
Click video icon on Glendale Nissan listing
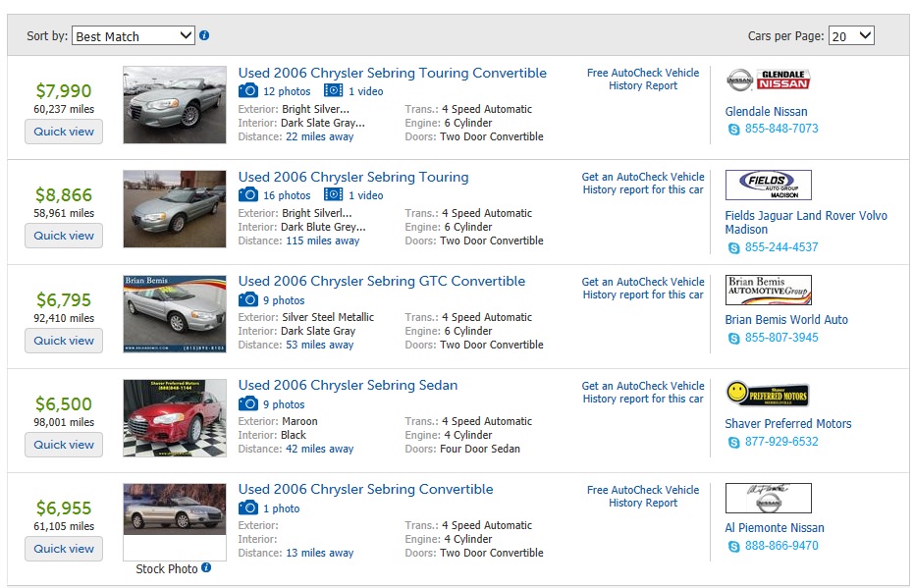[x=334, y=91]
